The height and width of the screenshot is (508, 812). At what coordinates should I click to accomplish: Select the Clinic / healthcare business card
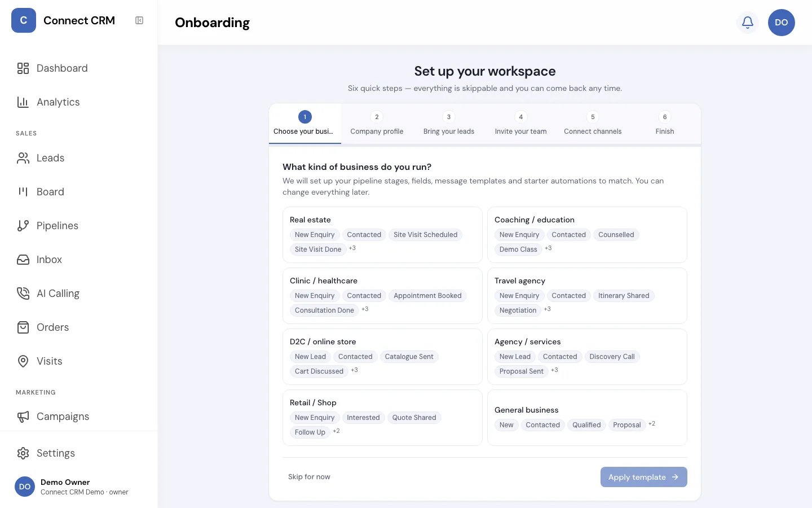click(382, 296)
